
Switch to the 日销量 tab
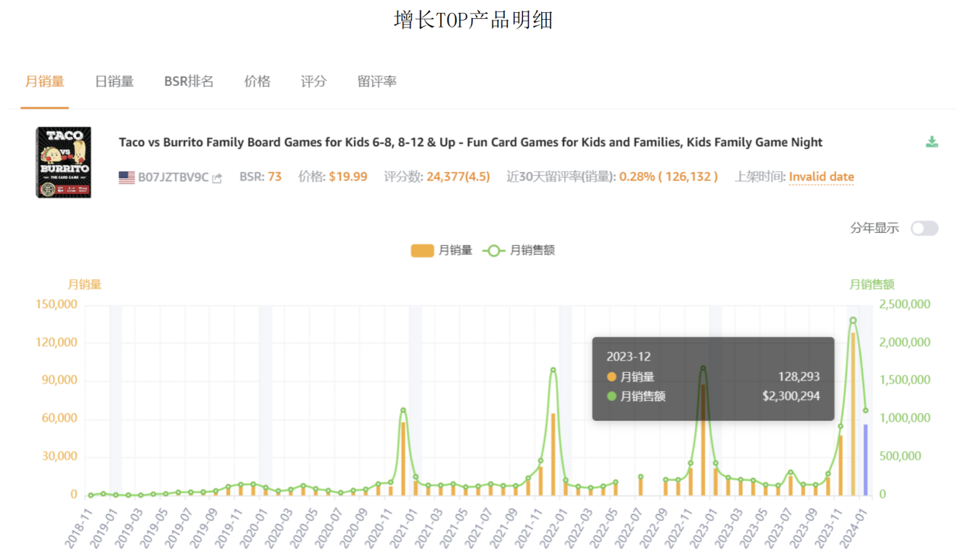point(114,81)
